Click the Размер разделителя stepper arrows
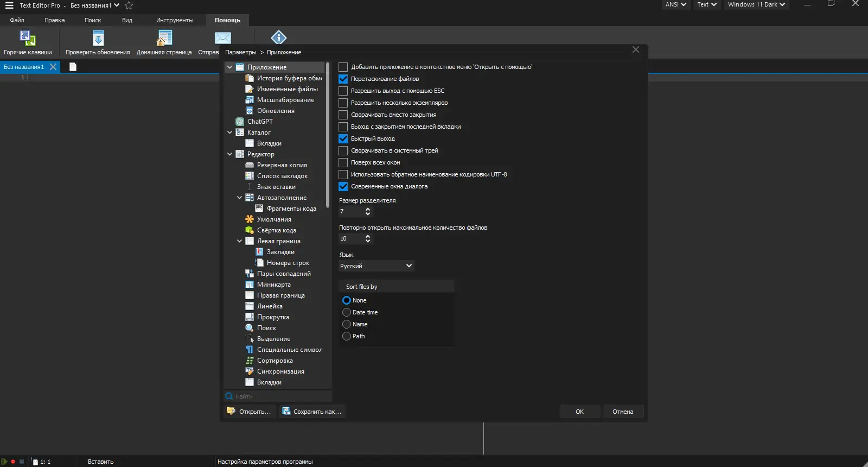Screen dimensions: 868x467 point(368,211)
